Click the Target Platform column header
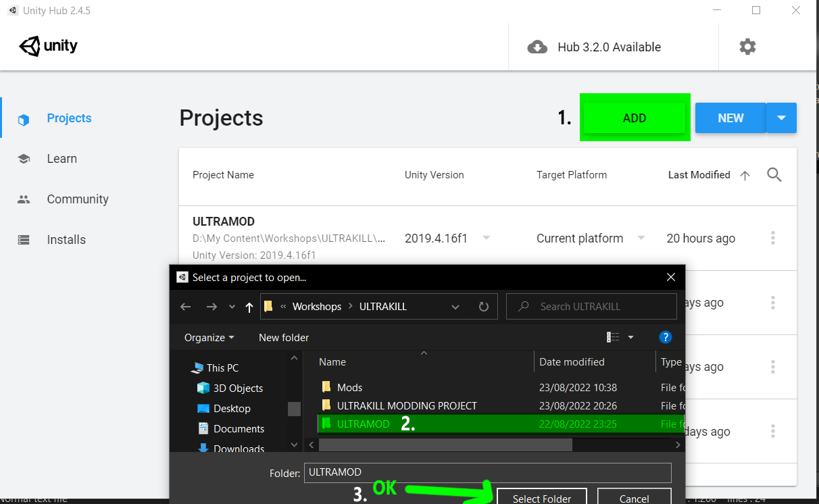Image resolution: width=819 pixels, height=504 pixels. point(572,175)
